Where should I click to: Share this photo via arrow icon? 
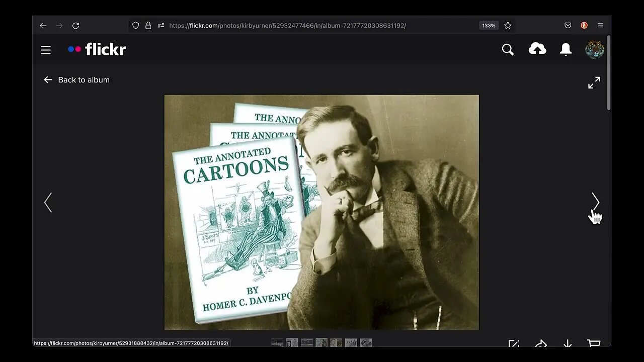pyautogui.click(x=541, y=344)
